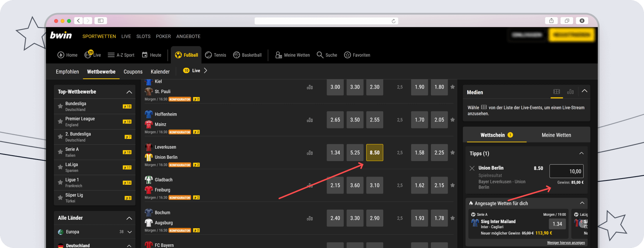Click browser reload icon in address bar
644x248 pixels.
[x=394, y=21]
